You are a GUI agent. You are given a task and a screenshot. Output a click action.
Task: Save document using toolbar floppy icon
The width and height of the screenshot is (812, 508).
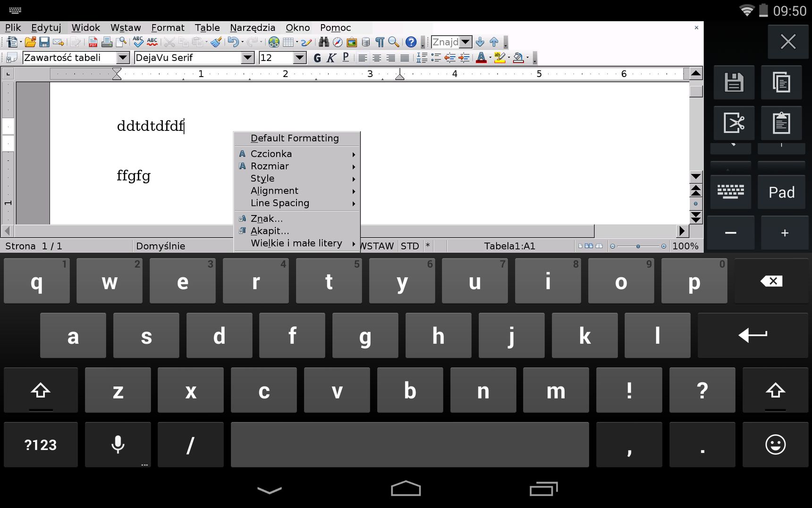coord(44,42)
